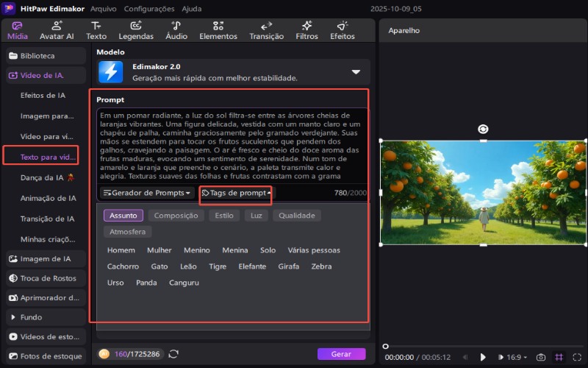Image resolution: width=588 pixels, height=368 pixels.
Task: Select Vídeo de IA in sidebar
Action: point(46,75)
